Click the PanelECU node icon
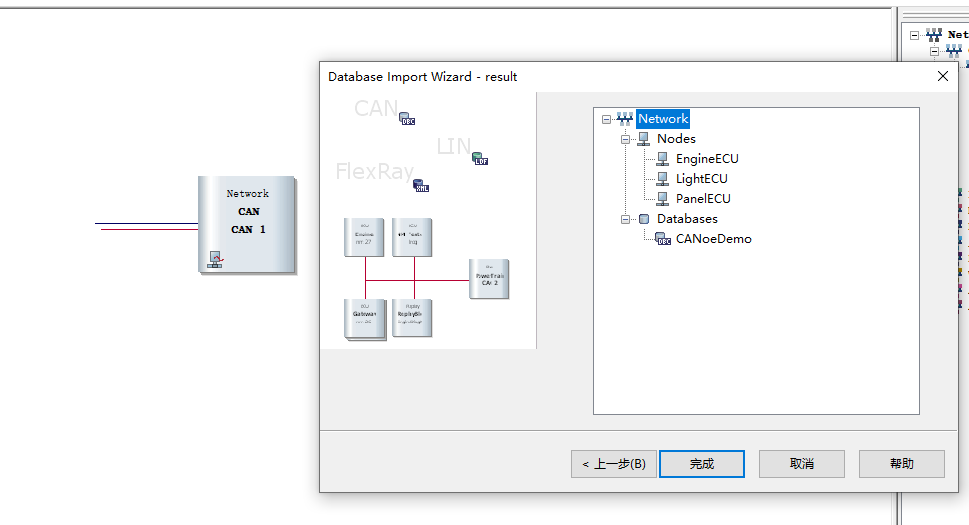The image size is (969, 525). 662,198
